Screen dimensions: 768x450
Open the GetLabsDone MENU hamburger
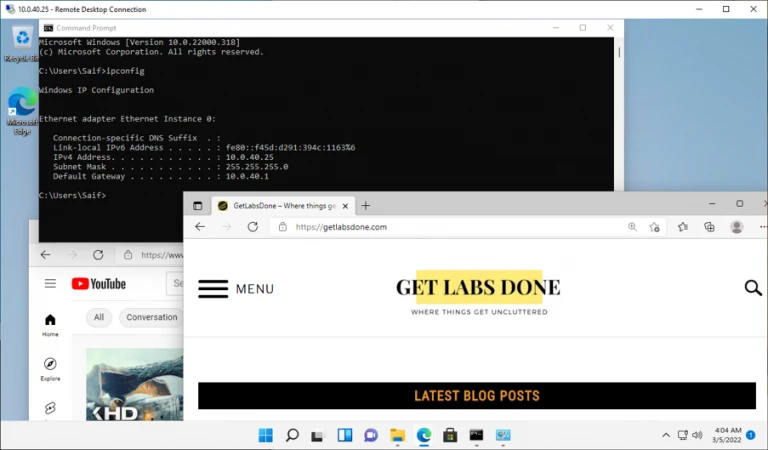tap(236, 289)
